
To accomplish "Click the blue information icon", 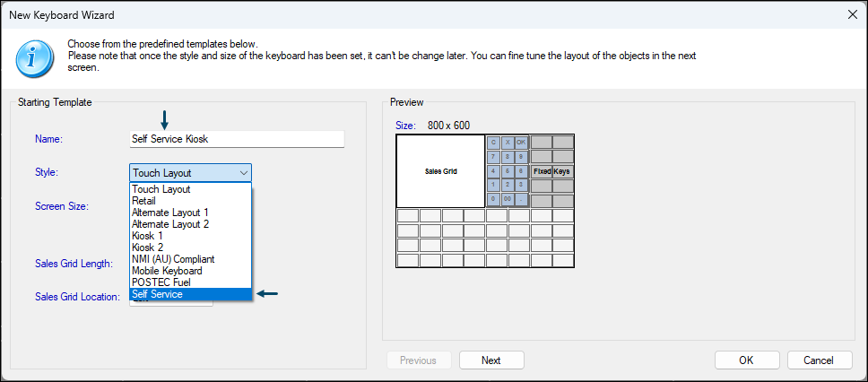I will [34, 58].
